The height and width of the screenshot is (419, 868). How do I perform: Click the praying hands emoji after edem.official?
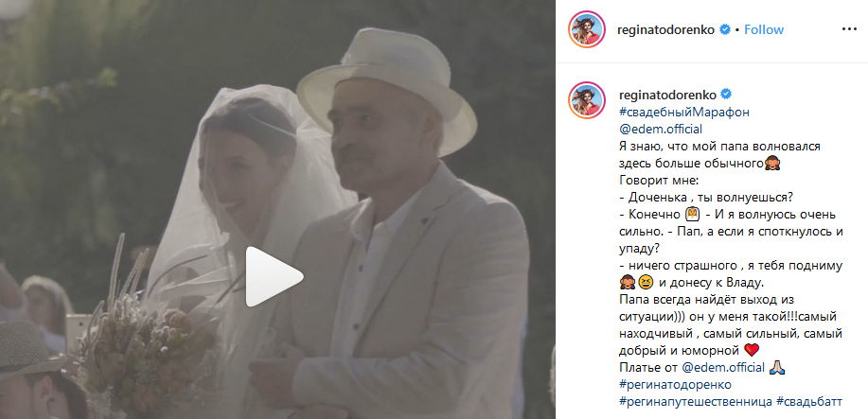777,368
